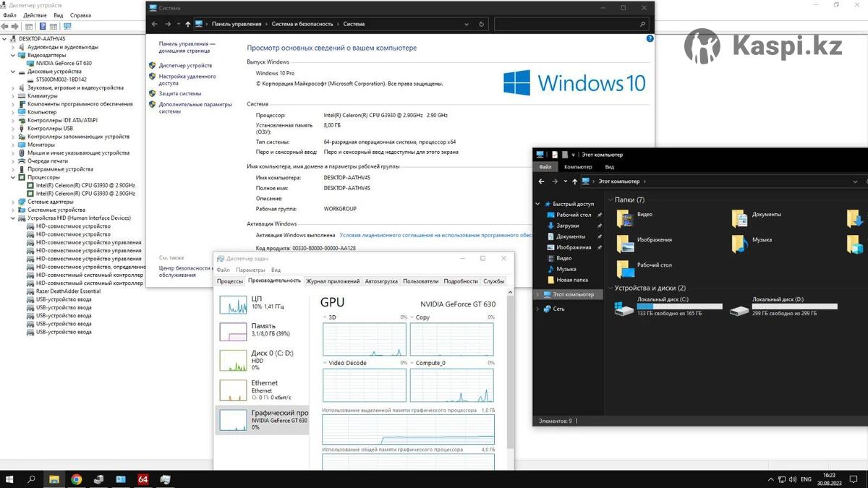Open File Explorer from the taskbar

[54, 479]
